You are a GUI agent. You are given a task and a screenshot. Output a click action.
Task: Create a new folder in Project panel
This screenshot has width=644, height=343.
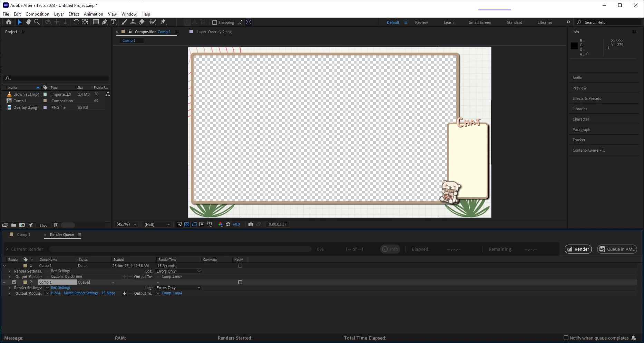pyautogui.click(x=13, y=225)
